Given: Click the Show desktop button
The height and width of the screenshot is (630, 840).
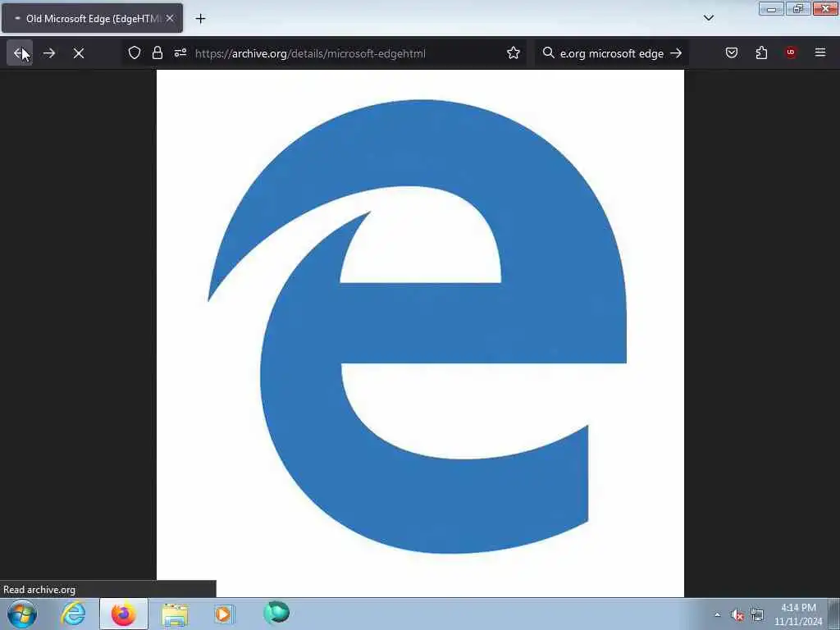Looking at the screenshot, I should tap(834, 614).
